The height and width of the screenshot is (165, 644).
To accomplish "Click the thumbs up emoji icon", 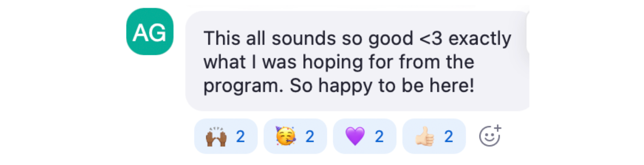I will pos(424,136).
